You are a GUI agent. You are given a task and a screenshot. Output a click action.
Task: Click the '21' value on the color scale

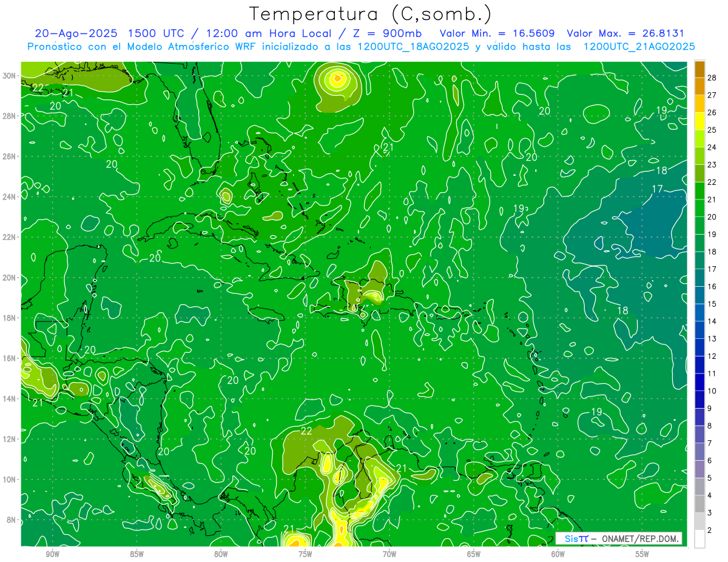[x=712, y=199]
